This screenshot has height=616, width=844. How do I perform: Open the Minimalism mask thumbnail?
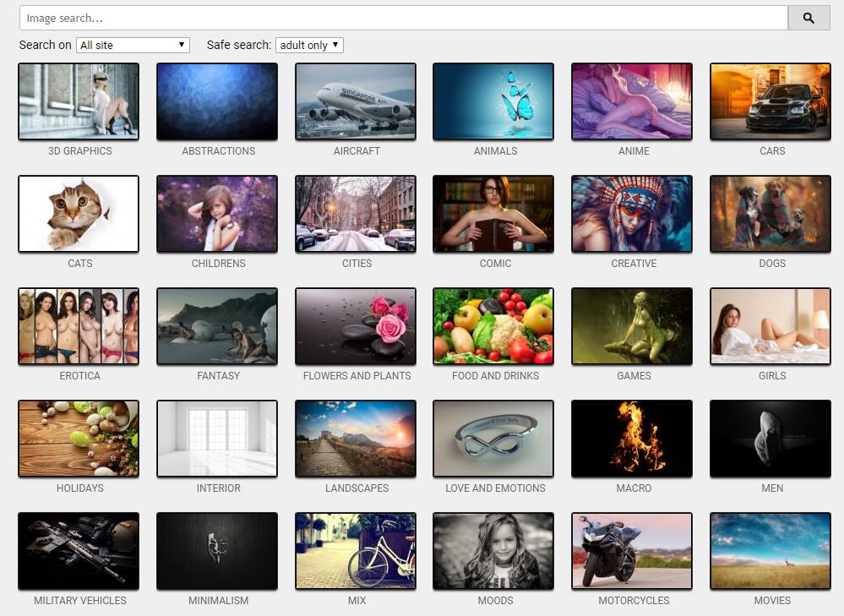coord(217,551)
